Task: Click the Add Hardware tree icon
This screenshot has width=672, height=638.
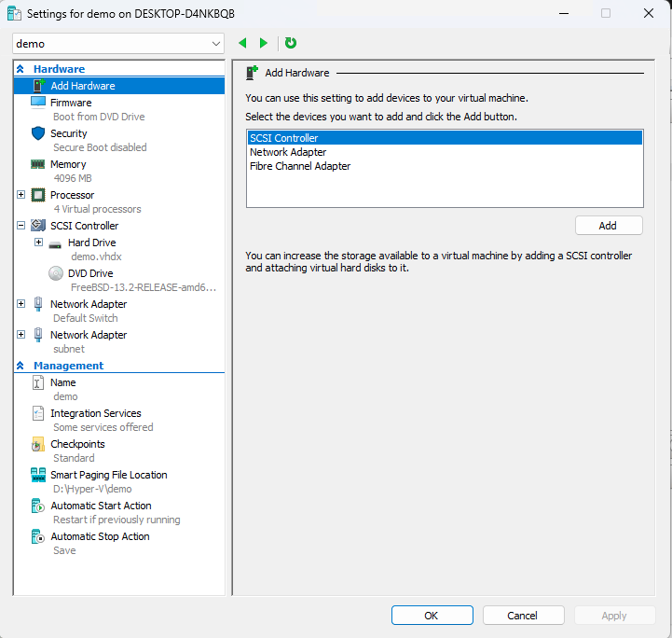Action: click(x=38, y=85)
